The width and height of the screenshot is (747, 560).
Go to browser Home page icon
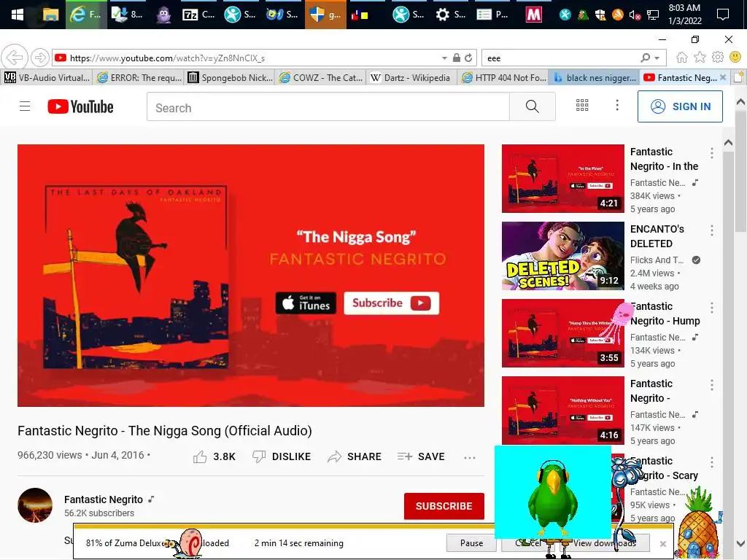click(x=682, y=58)
